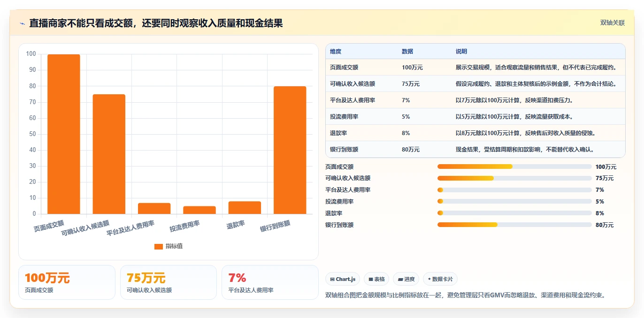The height and width of the screenshot is (318, 644).
Task: Click the 可确认收入候选额 bar in the chart
Action: 109,154
